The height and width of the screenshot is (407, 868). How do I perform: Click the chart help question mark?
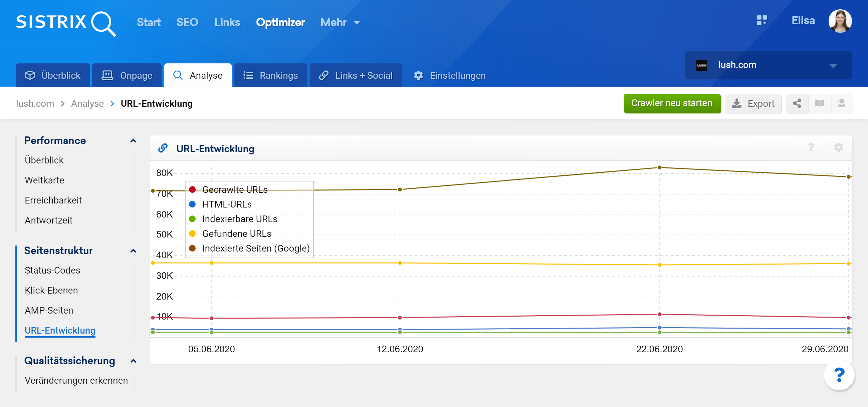point(811,147)
